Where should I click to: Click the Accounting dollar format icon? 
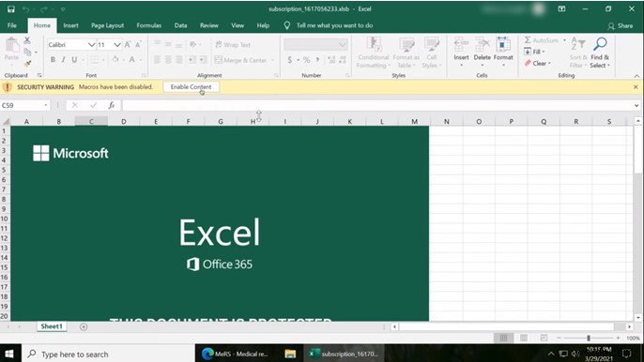click(289, 60)
